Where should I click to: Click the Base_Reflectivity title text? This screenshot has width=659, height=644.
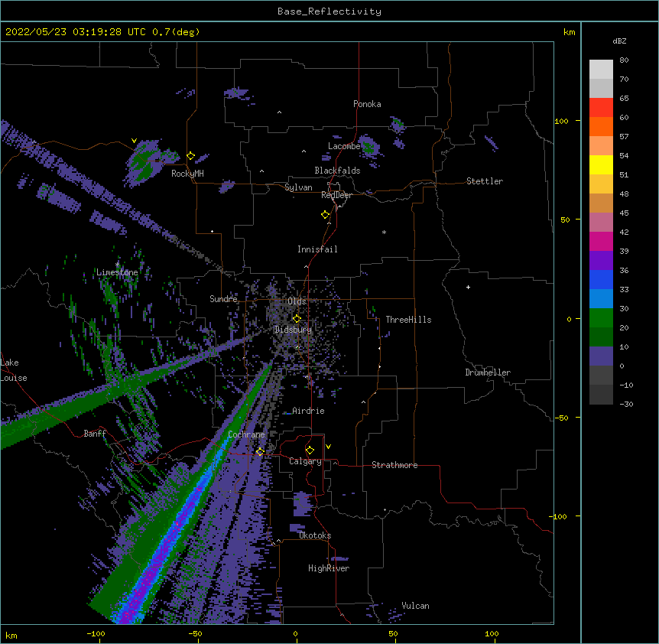pyautogui.click(x=329, y=11)
